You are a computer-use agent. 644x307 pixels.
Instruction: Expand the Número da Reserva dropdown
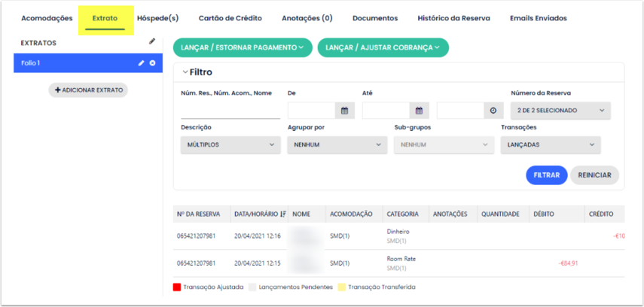click(x=560, y=111)
